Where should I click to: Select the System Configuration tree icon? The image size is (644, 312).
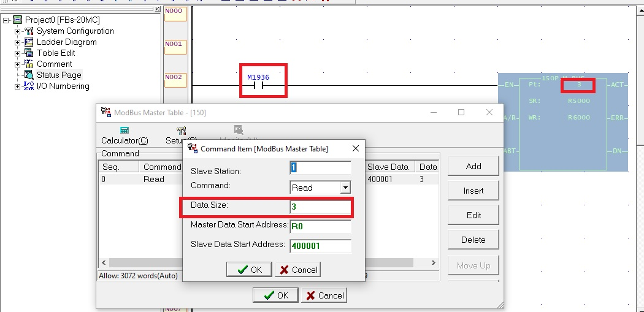click(x=29, y=31)
